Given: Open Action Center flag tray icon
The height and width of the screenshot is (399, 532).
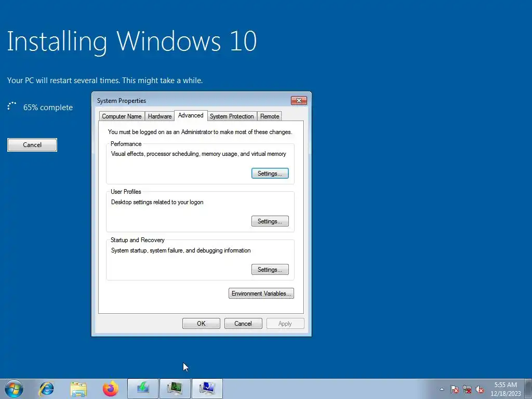Looking at the screenshot, I should tap(455, 389).
